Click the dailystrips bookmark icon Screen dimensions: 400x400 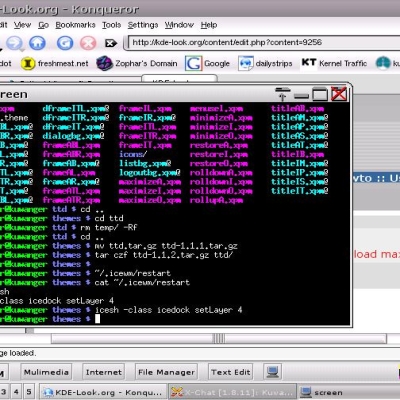[x=246, y=63]
